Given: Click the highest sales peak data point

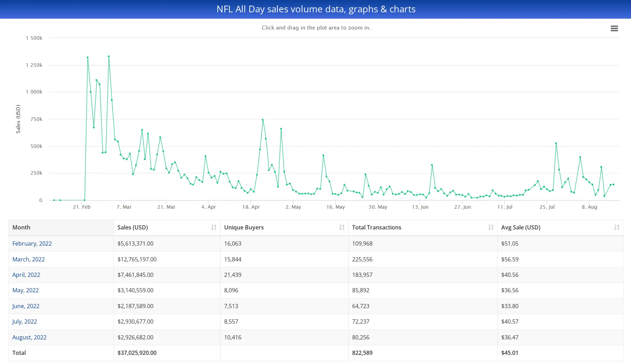Looking at the screenshot, I should click(109, 56).
